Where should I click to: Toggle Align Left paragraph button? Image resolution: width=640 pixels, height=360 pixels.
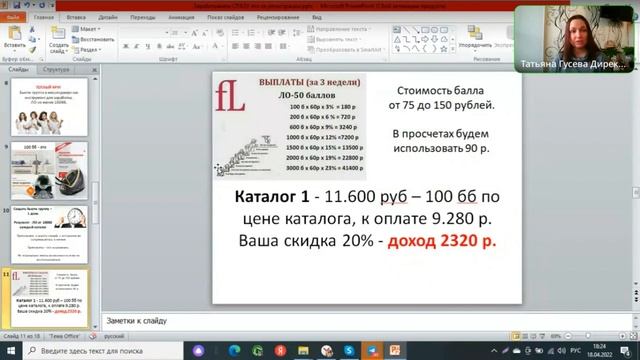coord(235,47)
